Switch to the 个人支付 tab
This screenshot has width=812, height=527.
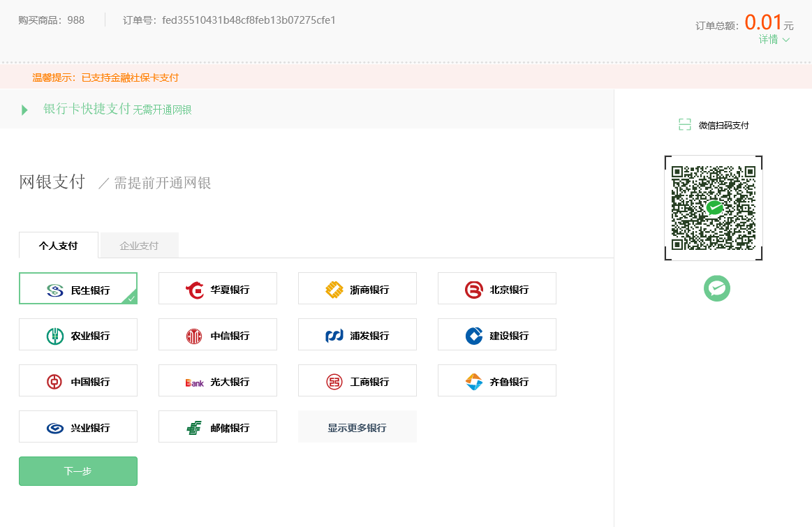coord(58,245)
